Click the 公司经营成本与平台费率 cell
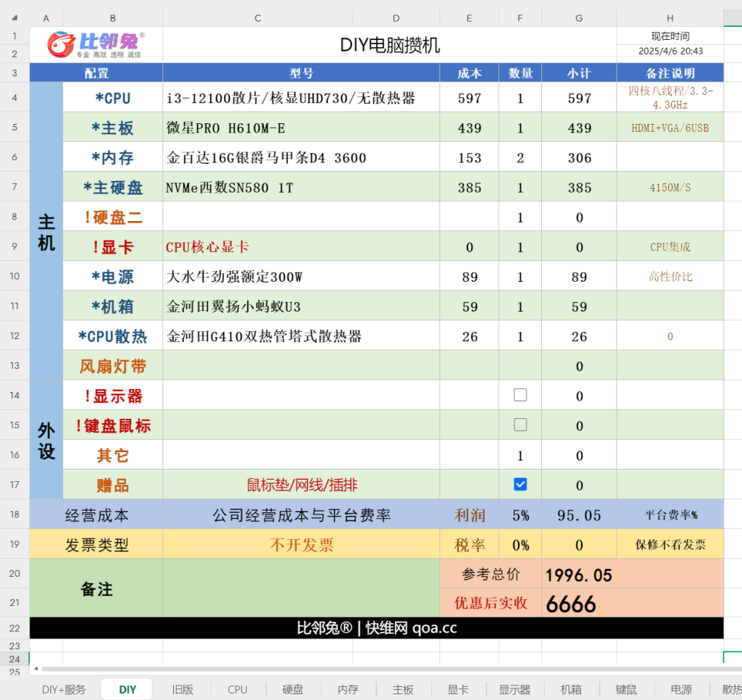 pyautogui.click(x=301, y=514)
